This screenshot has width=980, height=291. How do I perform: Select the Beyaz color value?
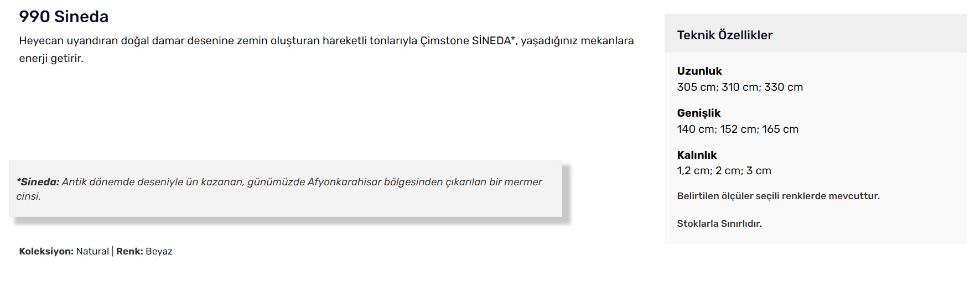[x=159, y=251]
